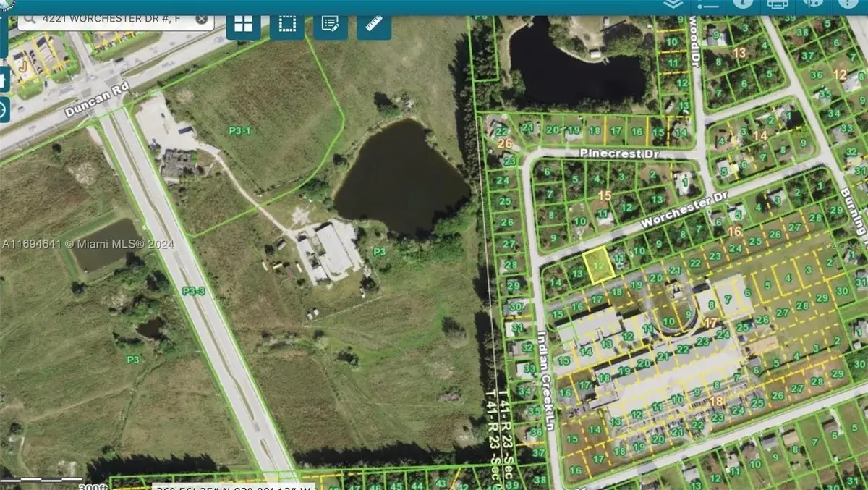This screenshot has height=490, width=868.
Task: Activate the rectangle select tool
Action: 287,24
